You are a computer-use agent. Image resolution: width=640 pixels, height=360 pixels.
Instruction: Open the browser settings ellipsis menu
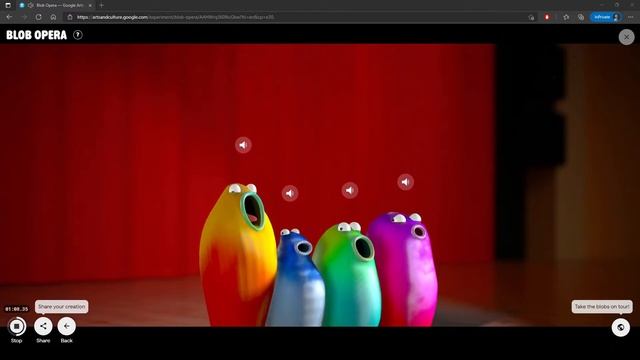pos(631,17)
